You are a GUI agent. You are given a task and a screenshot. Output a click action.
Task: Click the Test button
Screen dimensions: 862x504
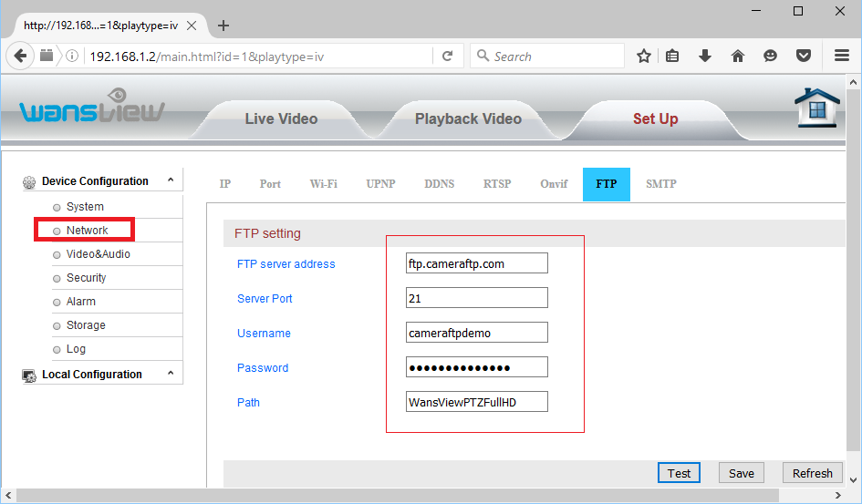pos(679,473)
